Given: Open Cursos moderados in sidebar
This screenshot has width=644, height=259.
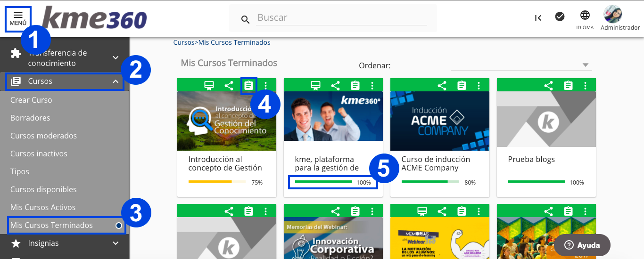Looking at the screenshot, I should tap(43, 136).
